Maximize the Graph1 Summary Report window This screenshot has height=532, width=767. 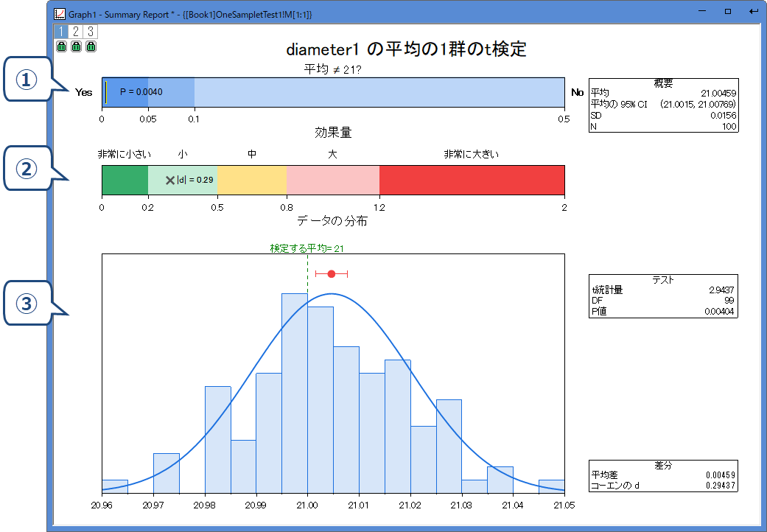click(x=728, y=12)
